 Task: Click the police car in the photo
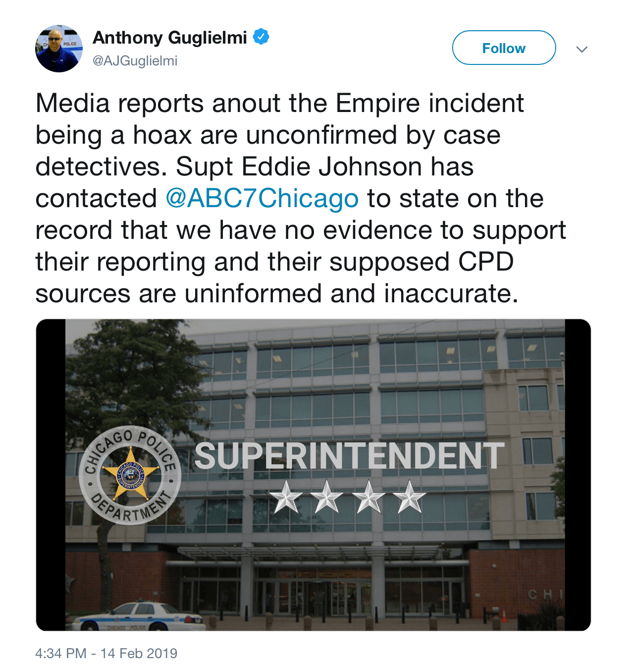(x=138, y=616)
